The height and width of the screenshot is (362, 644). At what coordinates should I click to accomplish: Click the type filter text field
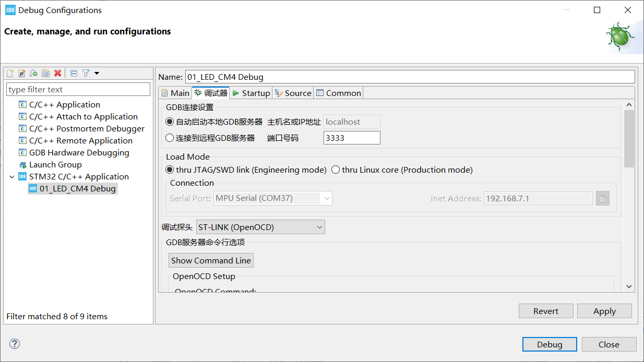[78, 90]
